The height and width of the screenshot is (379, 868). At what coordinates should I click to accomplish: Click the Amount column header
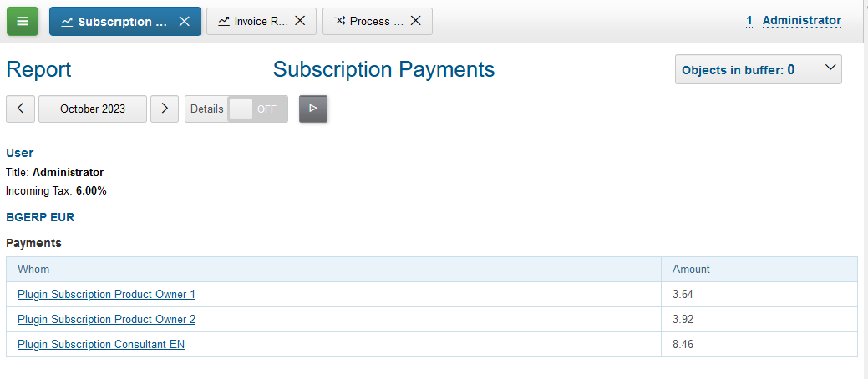(x=691, y=270)
